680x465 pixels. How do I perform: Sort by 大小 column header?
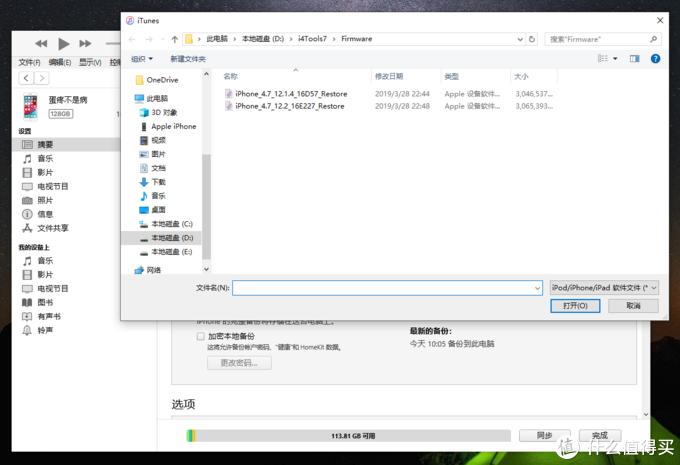coord(521,76)
